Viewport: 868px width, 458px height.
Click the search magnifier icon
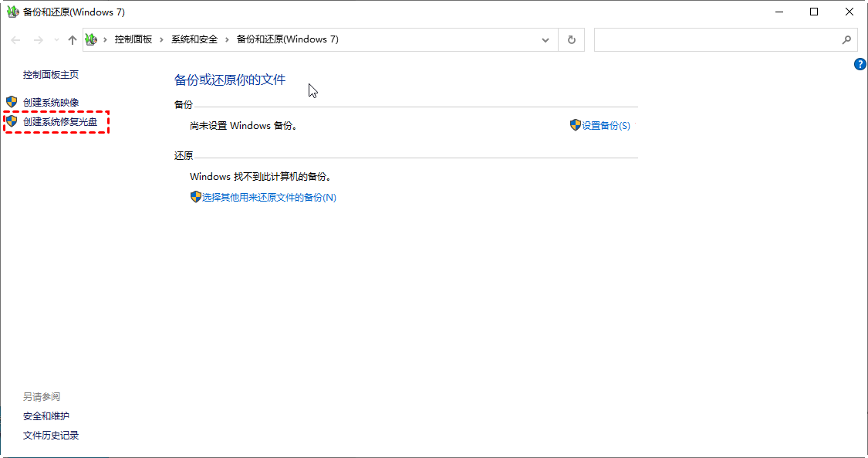(x=846, y=40)
